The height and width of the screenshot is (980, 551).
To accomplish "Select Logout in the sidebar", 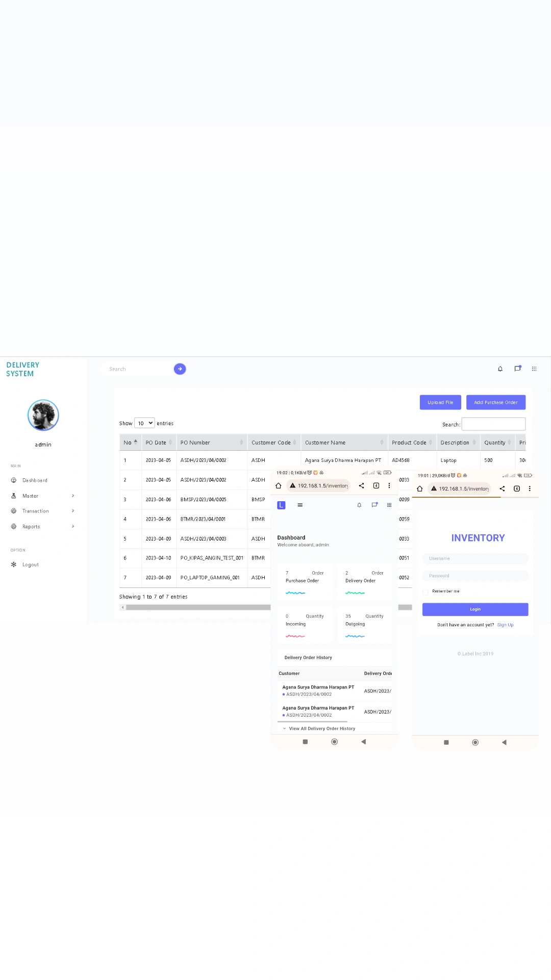I will click(30, 565).
